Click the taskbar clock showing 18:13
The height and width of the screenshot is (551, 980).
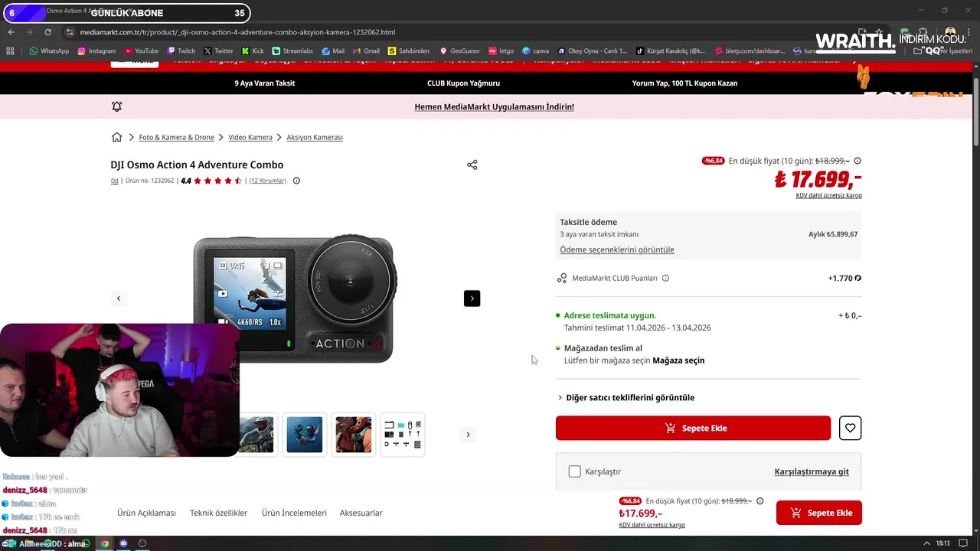pos(943,543)
